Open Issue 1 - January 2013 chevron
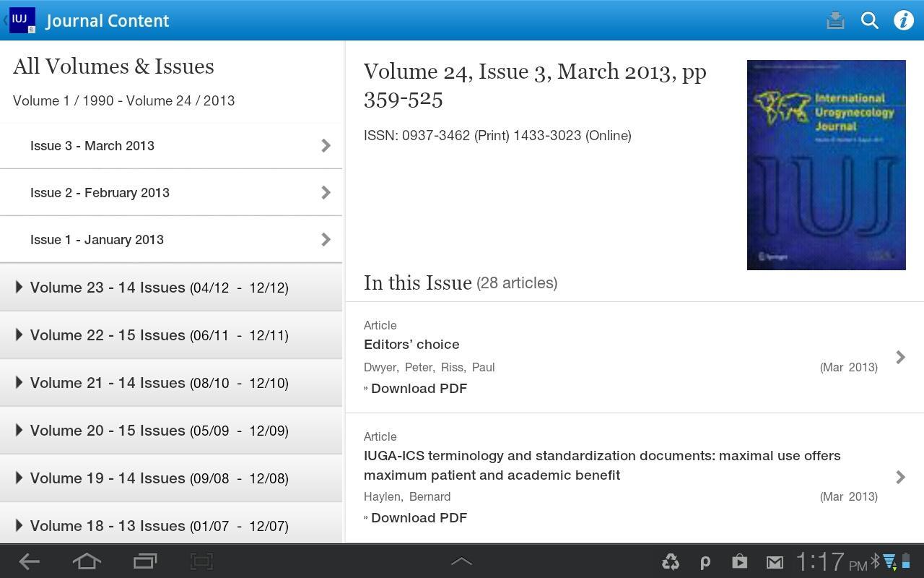Viewport: 924px width, 578px height. 326,239
